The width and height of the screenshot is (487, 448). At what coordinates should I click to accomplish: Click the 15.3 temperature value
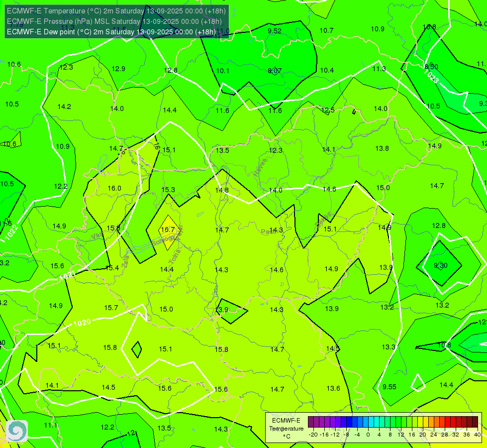pyautogui.click(x=168, y=190)
